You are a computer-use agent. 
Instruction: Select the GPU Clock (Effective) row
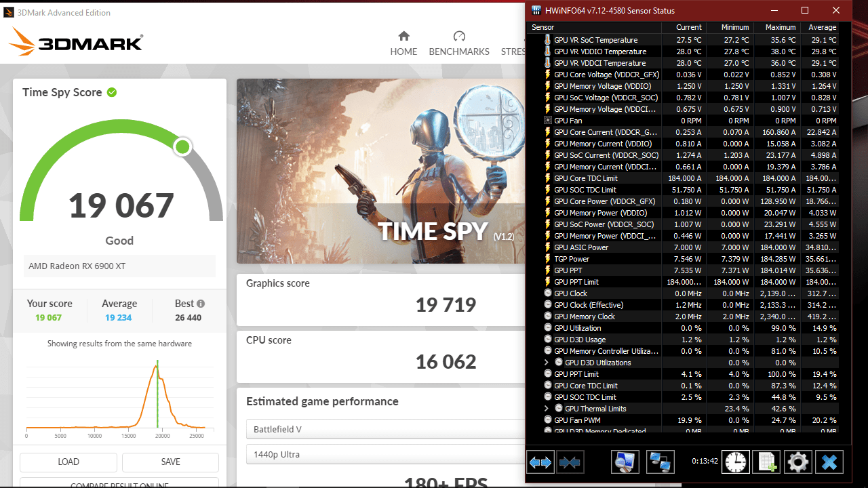(x=684, y=305)
